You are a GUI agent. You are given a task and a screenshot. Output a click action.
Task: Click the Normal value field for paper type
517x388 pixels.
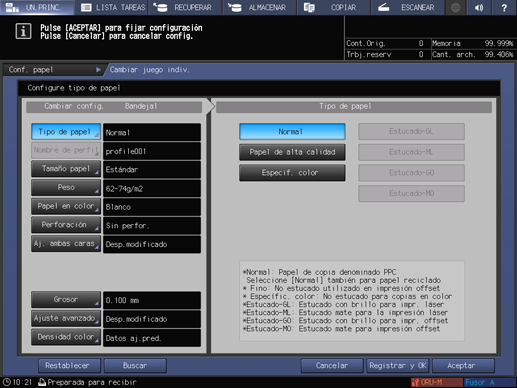tap(152, 132)
